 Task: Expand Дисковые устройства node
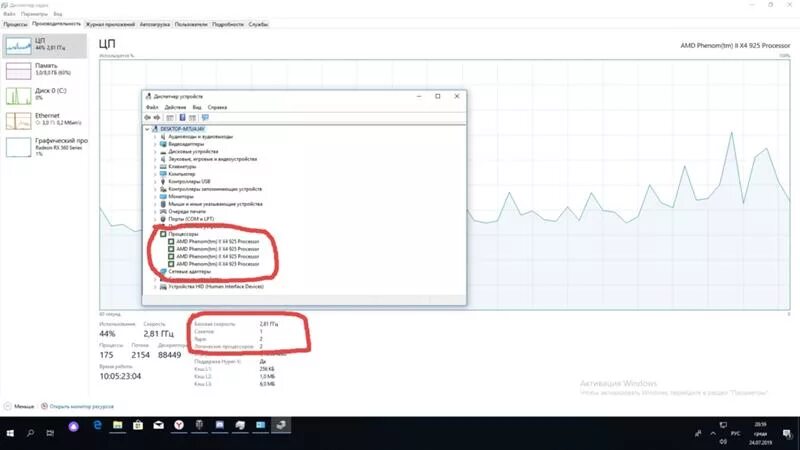tap(155, 152)
